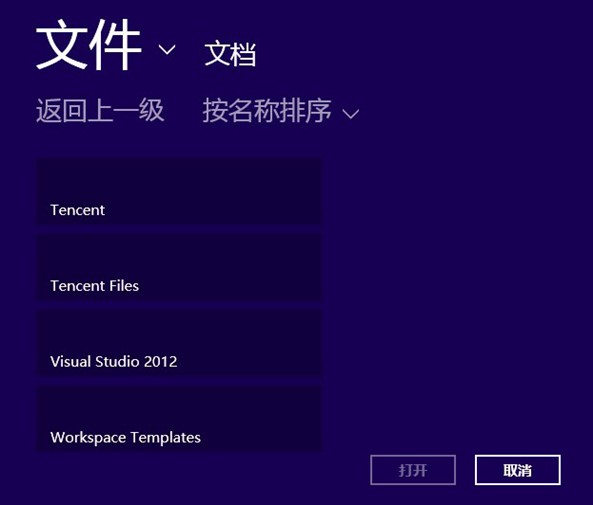Click the 文件 heading title

pos(88,45)
